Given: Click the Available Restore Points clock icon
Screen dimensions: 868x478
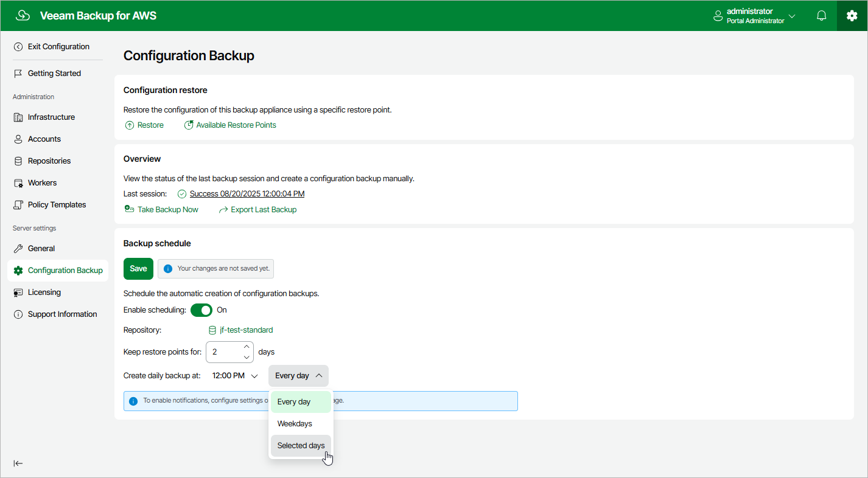Looking at the screenshot, I should coord(189,125).
